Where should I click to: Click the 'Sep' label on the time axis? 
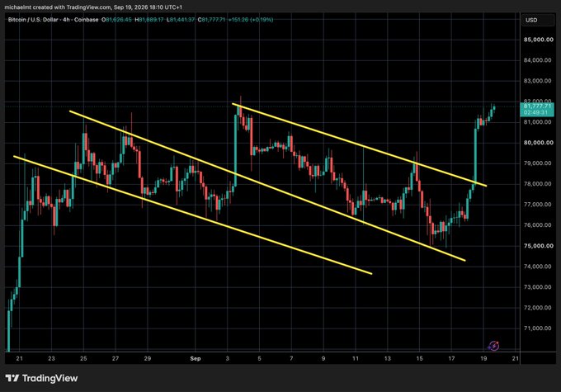point(196,358)
